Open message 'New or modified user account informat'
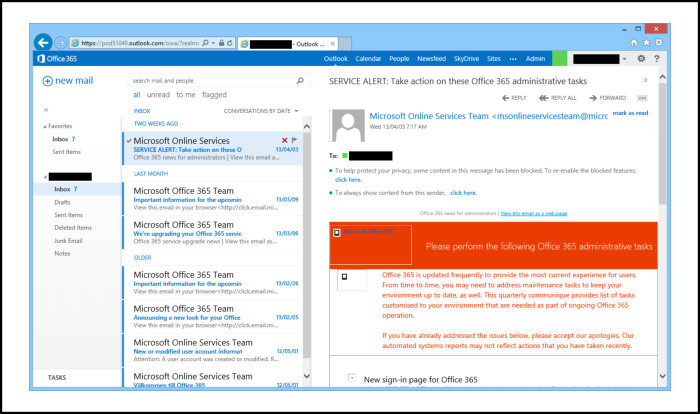 [212, 351]
